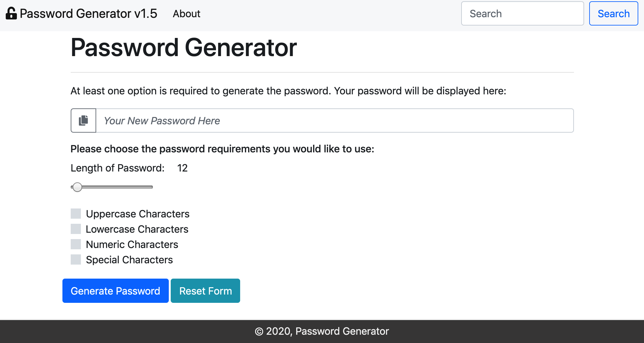Click the displayed length value 12
Screen dimensions: 644x343
[183, 168]
